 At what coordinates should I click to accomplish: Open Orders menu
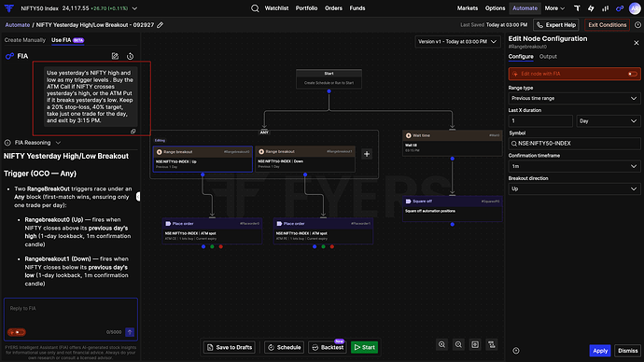pos(333,8)
